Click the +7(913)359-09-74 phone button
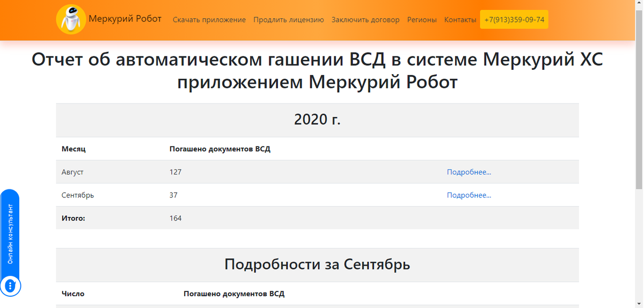Image resolution: width=644 pixels, height=308 pixels. point(514,19)
